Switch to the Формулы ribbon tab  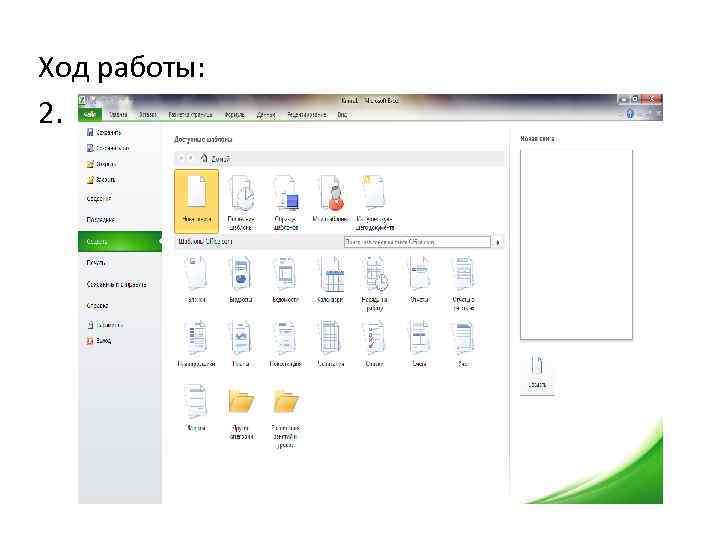[234, 114]
